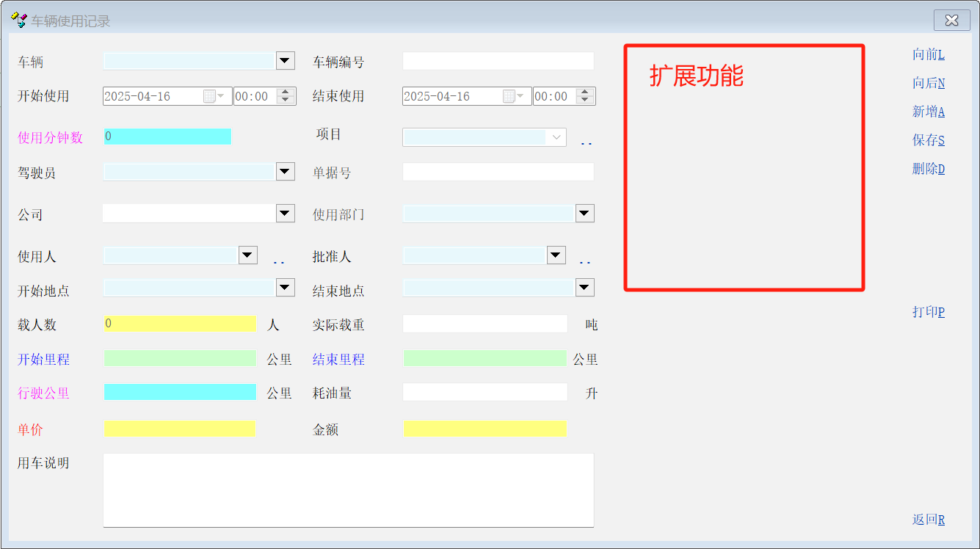Go to previous record with 向前L
The height and width of the screenshot is (549, 980).
pyautogui.click(x=928, y=54)
